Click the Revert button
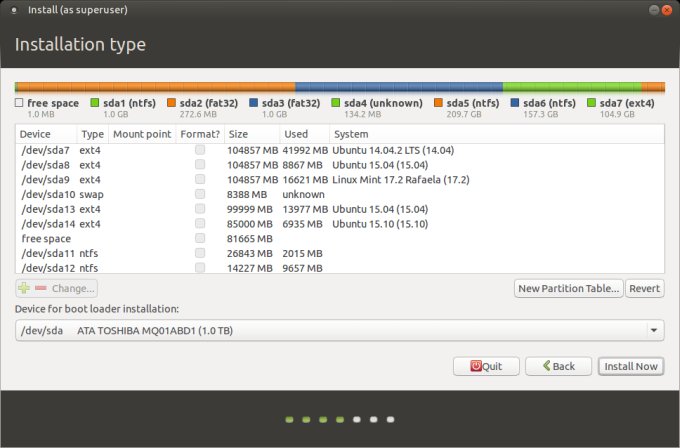Screen dimensions: 680x448 644,288
